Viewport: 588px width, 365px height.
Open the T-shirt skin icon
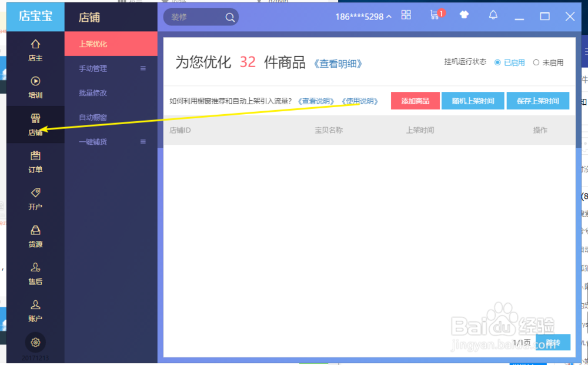tap(465, 15)
